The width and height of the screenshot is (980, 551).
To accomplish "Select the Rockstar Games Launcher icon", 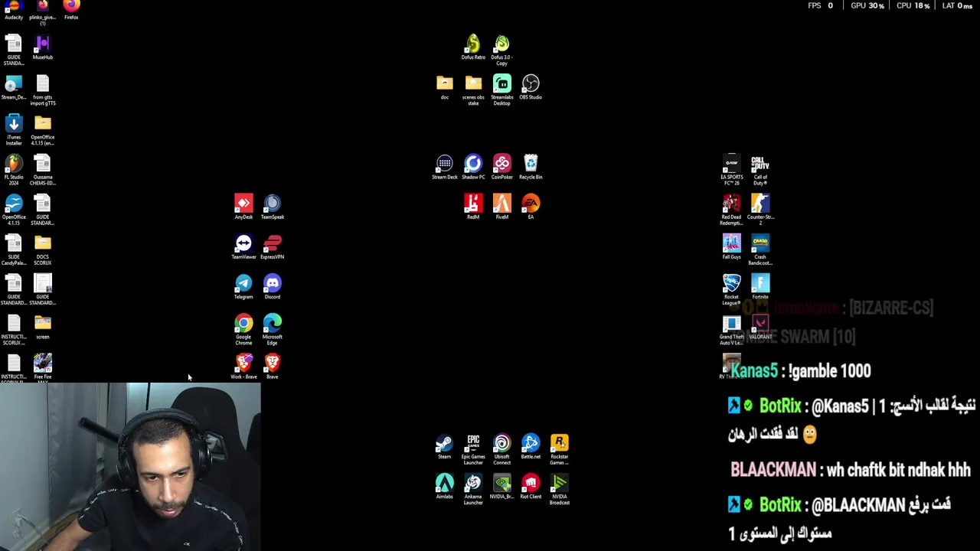I will [x=559, y=449].
